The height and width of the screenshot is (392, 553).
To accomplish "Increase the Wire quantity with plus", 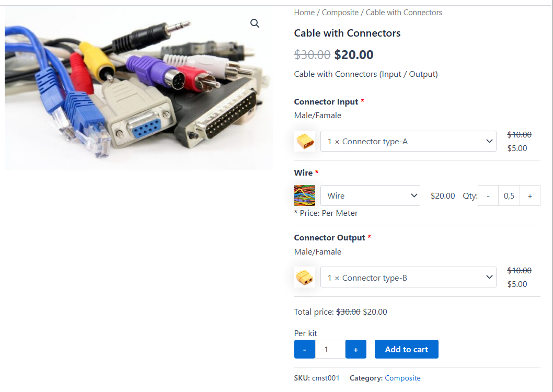I will point(530,195).
